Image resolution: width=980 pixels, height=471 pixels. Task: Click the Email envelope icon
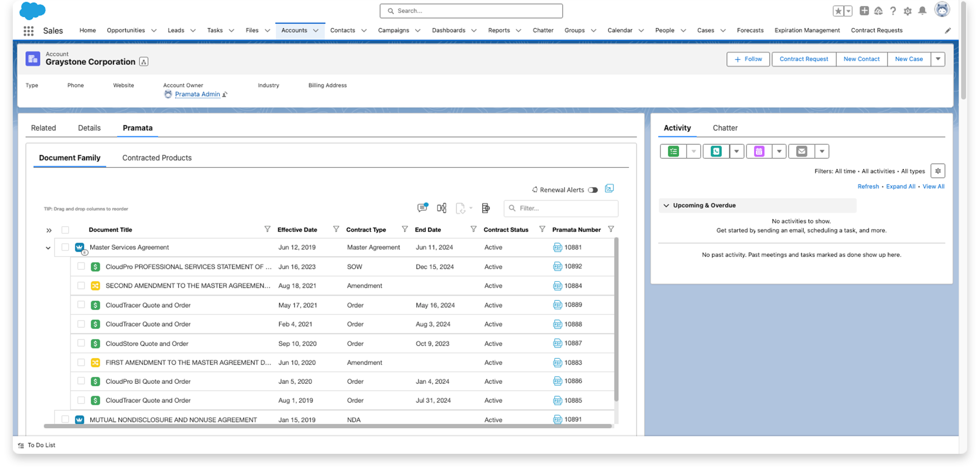pyautogui.click(x=802, y=151)
